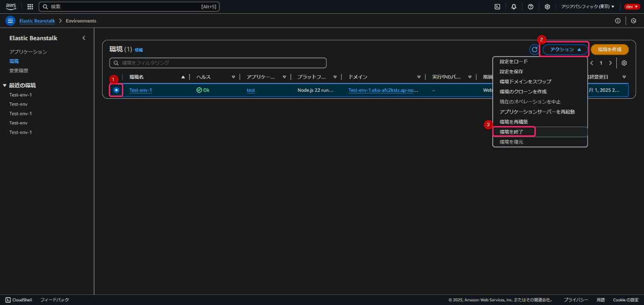Choose 環境を復元 menu item

pyautogui.click(x=540, y=142)
